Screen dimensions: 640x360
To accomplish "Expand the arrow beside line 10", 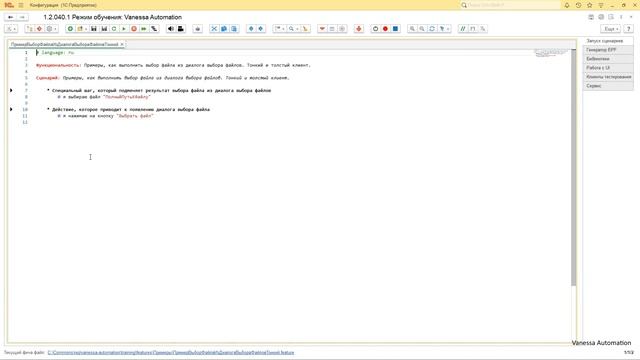I will click(x=11, y=109).
